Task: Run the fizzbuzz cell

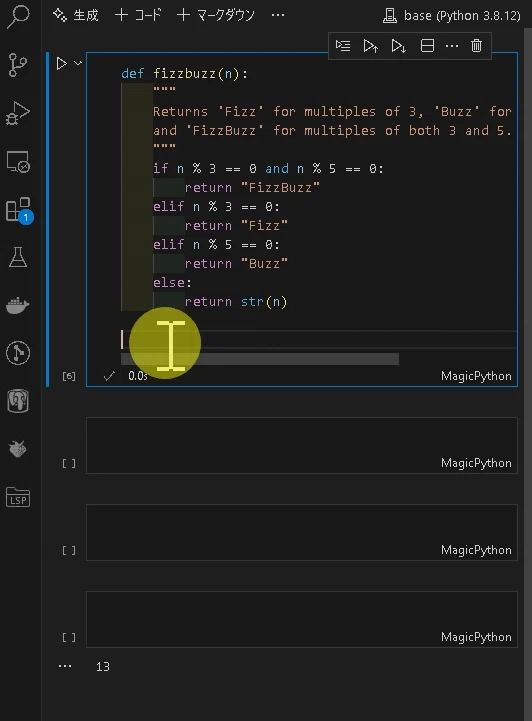Action: [61, 63]
